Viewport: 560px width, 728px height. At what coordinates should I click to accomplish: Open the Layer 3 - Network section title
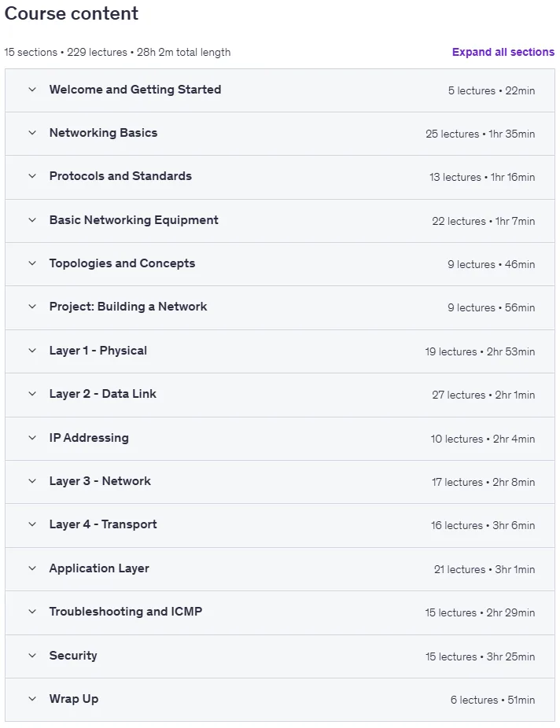[x=100, y=481]
